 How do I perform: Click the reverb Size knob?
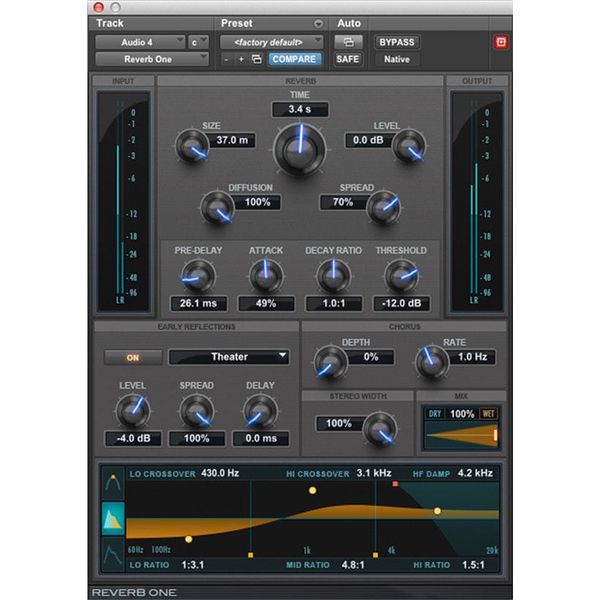point(192,146)
